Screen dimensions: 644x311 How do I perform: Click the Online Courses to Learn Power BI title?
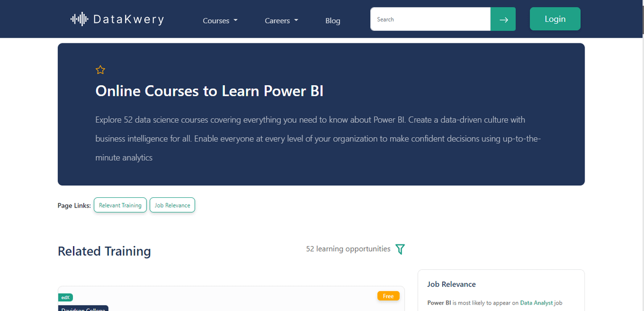(x=209, y=91)
